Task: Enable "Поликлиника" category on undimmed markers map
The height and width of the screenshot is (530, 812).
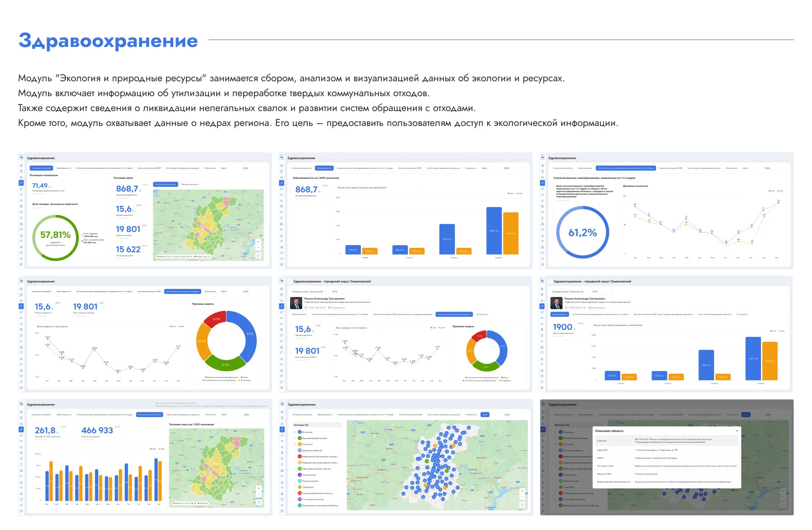Action: [295, 475]
